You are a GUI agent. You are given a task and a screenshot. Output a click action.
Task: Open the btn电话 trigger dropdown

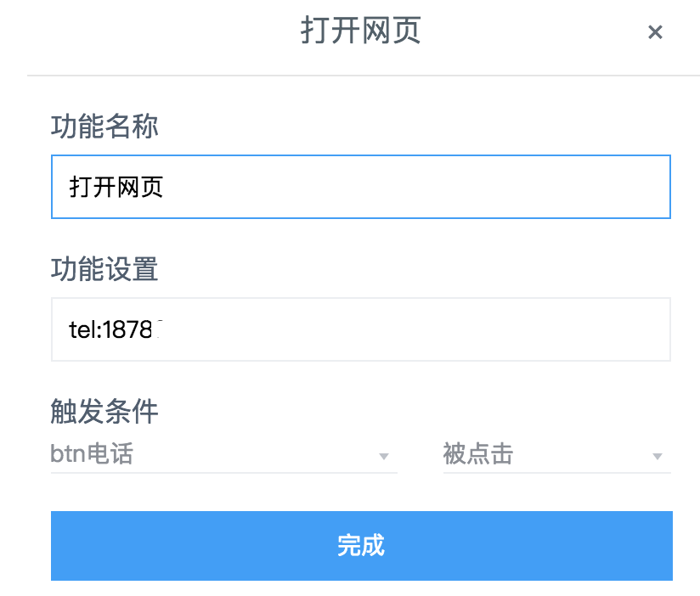coord(223,455)
